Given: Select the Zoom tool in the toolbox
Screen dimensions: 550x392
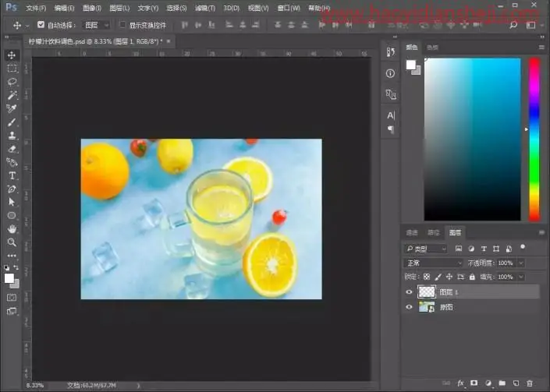Looking at the screenshot, I should (x=12, y=242).
